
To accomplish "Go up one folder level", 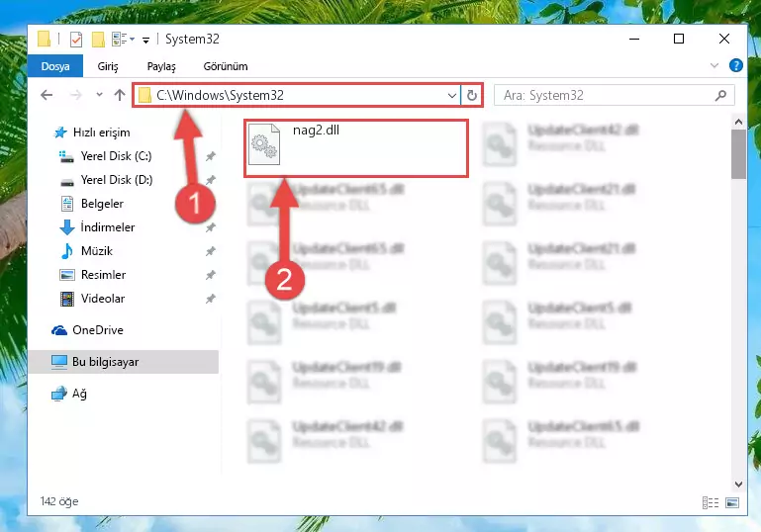I will point(120,95).
